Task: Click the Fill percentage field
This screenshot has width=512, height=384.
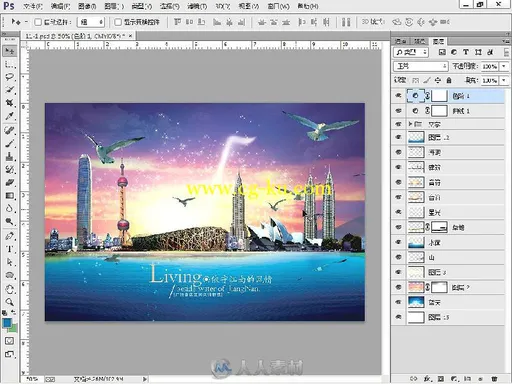Action: point(490,80)
